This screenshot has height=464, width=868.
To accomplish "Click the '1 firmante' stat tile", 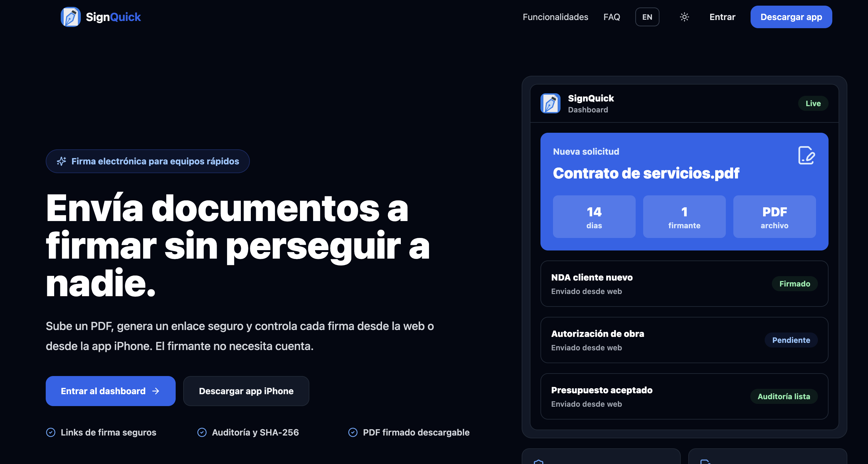I will tap(685, 217).
